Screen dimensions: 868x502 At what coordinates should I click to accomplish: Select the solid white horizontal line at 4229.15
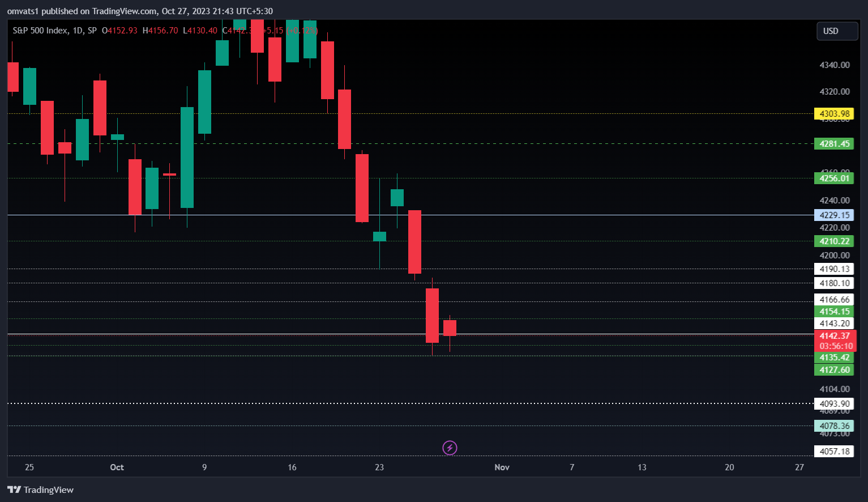[411, 215]
